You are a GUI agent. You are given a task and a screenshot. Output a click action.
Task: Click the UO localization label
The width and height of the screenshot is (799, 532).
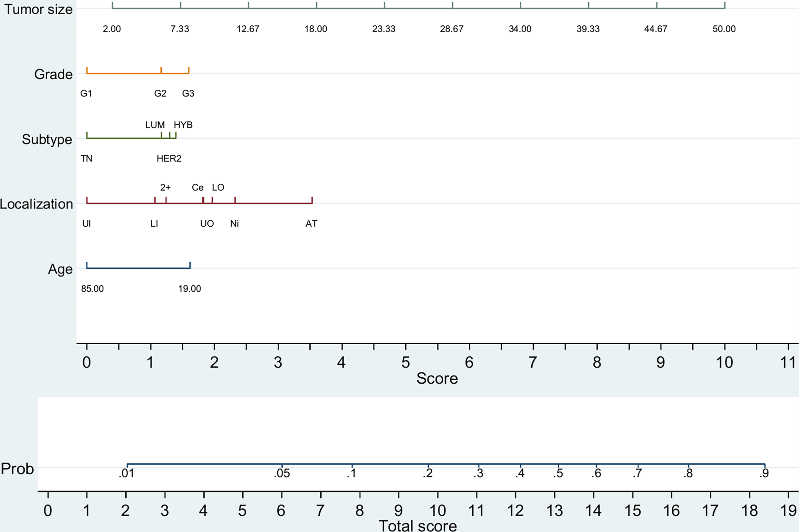tap(207, 224)
